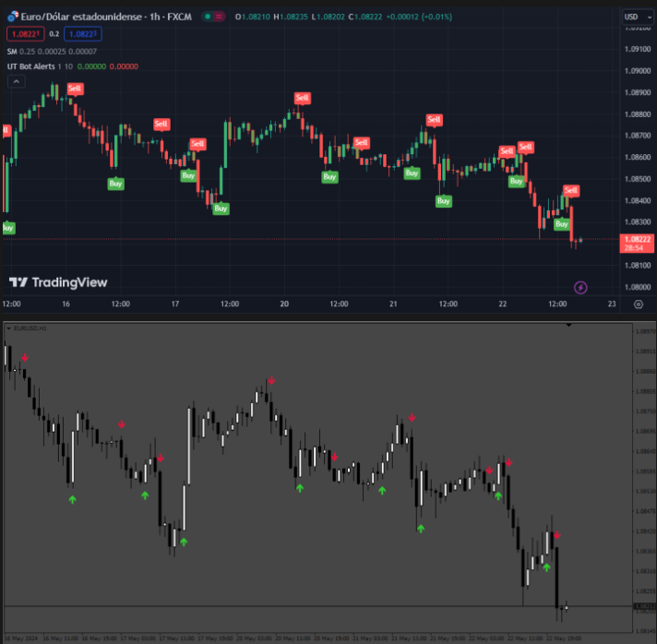Select the UT Bot Alerts indicator label
This screenshot has width=657, height=644.
point(30,66)
